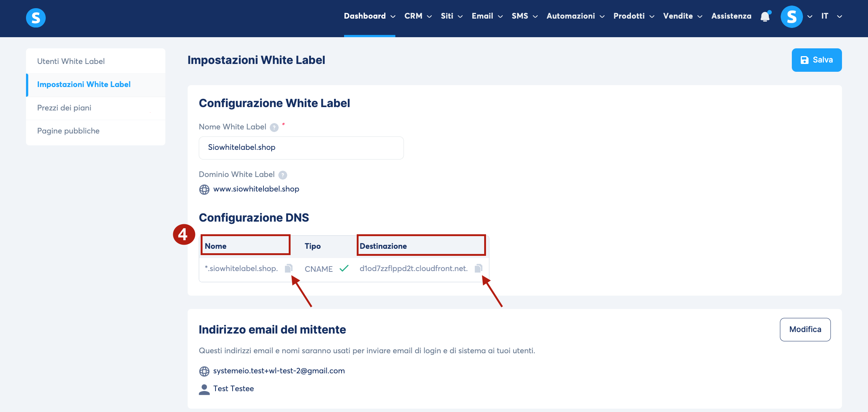The image size is (868, 412).
Task: Click globe icon next to www.siowhitelabel.shop
Action: coord(204,190)
